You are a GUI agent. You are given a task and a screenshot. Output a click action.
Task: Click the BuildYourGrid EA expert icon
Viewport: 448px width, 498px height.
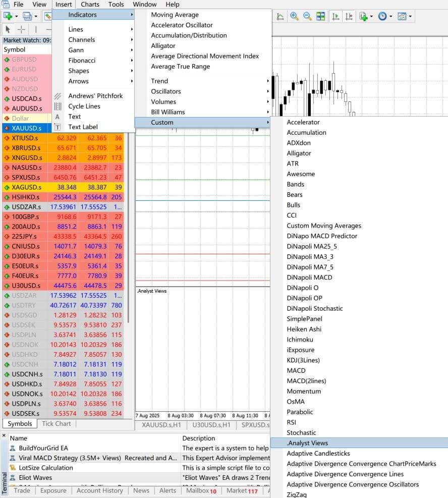(x=13, y=448)
